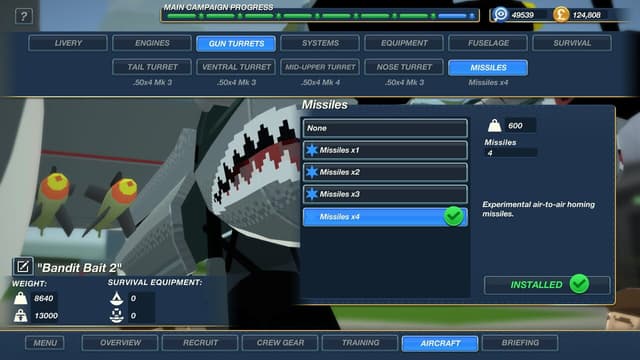The image size is (640, 360).
Task: Go to Overview screen
Action: (x=120, y=342)
